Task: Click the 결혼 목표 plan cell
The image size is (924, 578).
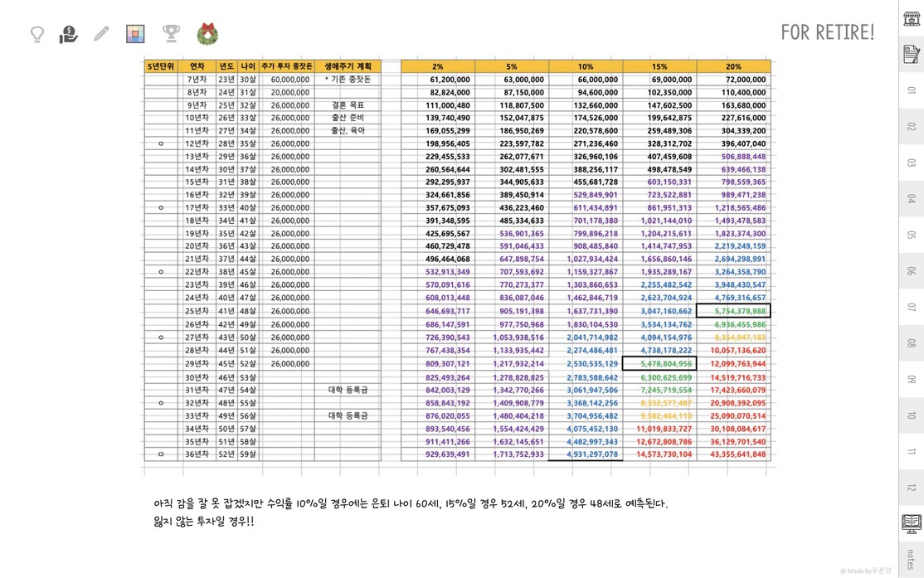Action: [348, 105]
